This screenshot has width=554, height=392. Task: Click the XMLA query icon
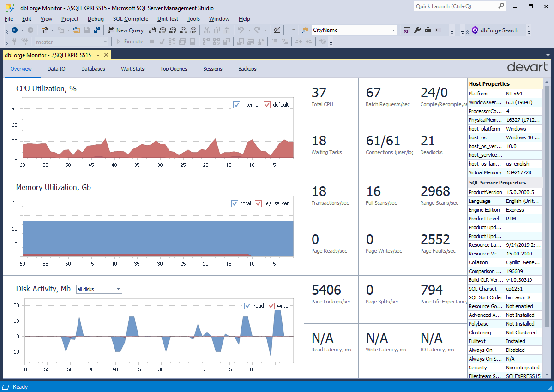point(183,30)
